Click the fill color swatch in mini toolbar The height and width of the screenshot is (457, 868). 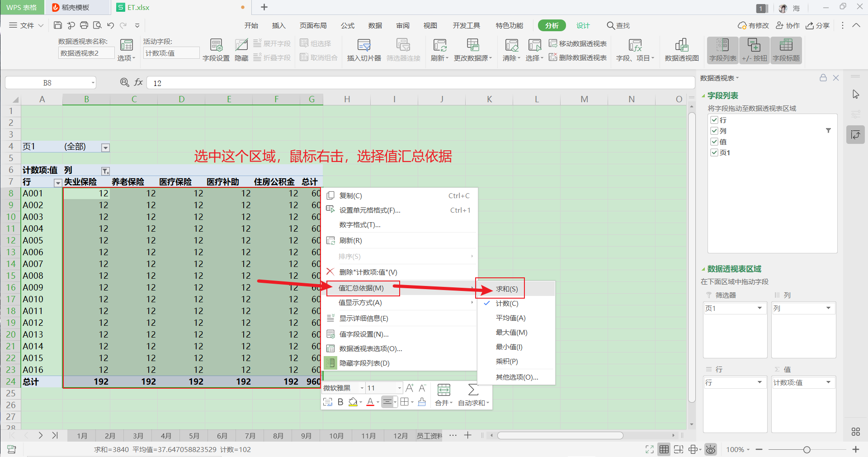click(353, 402)
